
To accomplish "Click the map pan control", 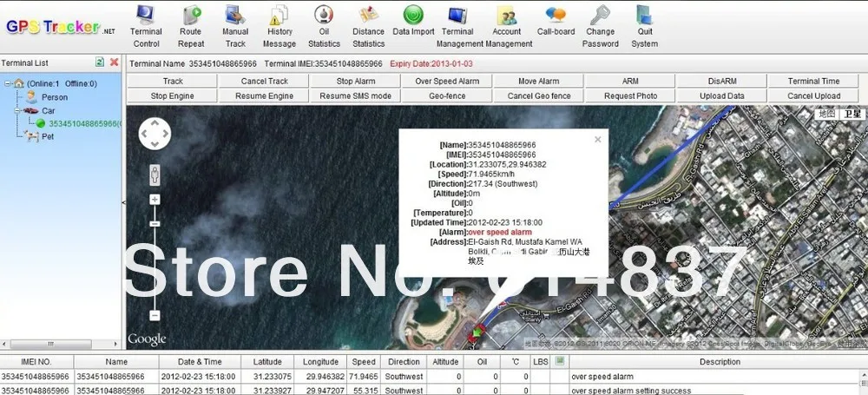I will pos(155,134).
